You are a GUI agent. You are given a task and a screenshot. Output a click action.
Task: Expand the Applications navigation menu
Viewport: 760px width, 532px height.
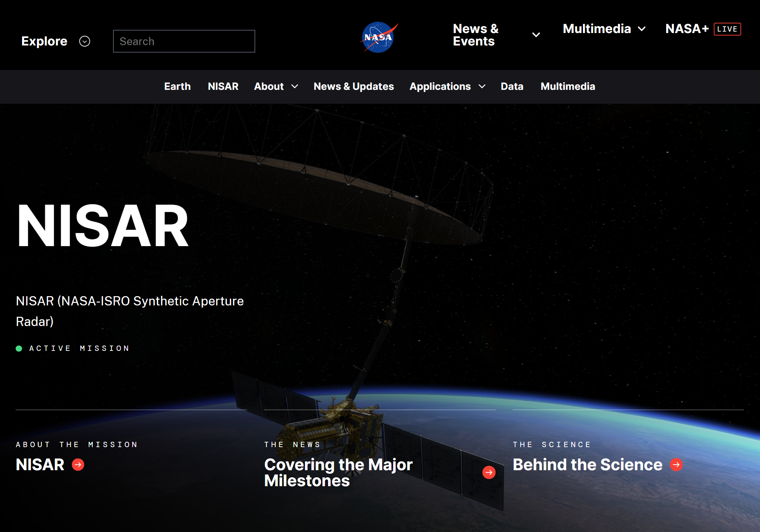(x=482, y=87)
